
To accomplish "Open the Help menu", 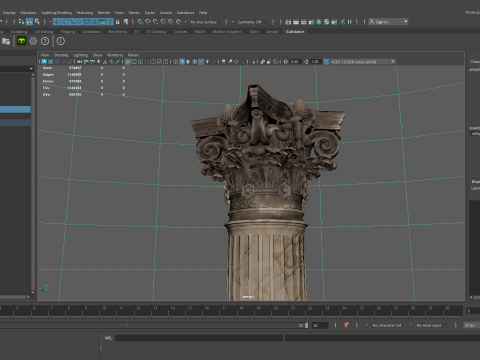I will tap(203, 13).
